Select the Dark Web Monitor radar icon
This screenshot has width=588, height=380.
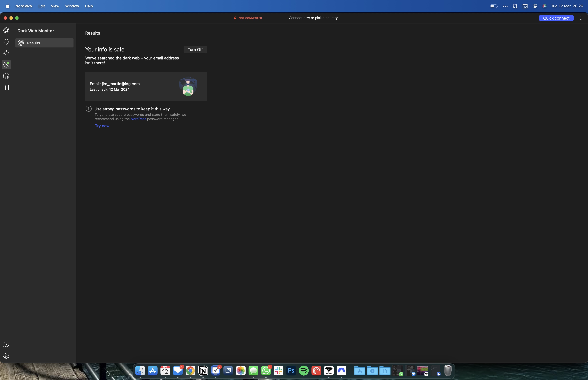pos(6,65)
